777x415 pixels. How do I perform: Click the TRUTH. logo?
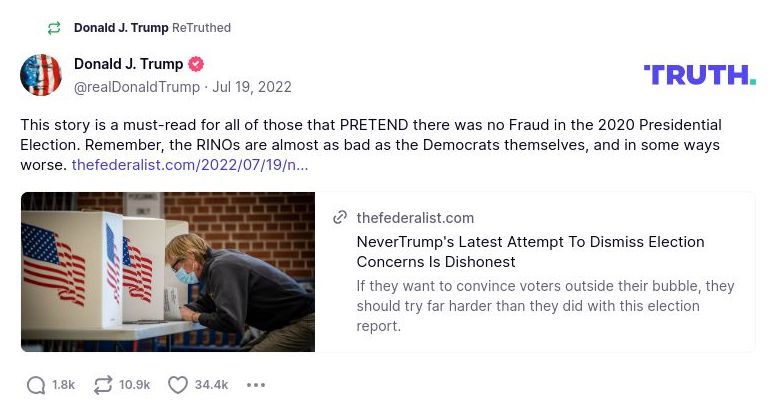(699, 74)
